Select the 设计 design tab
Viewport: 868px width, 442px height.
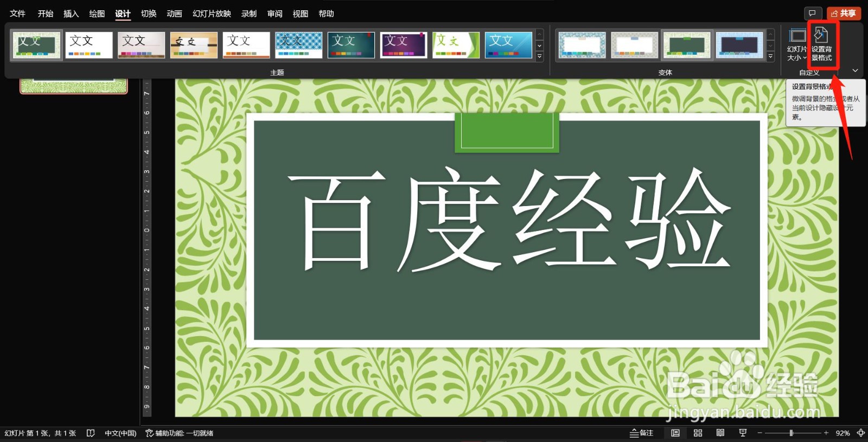123,14
